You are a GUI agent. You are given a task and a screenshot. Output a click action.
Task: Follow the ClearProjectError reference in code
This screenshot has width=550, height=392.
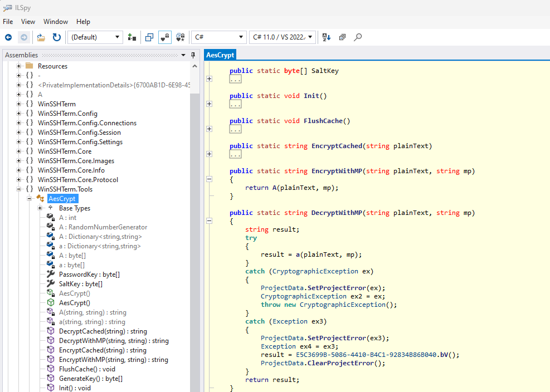340,363
